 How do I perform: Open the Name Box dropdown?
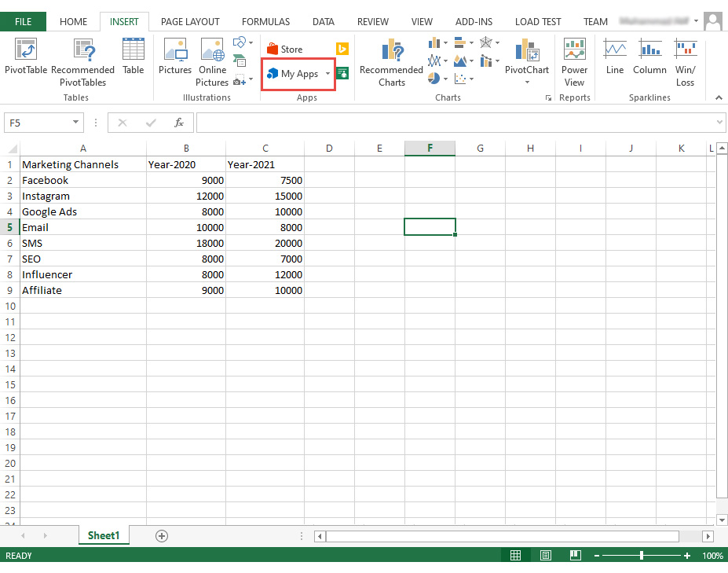[x=76, y=123]
